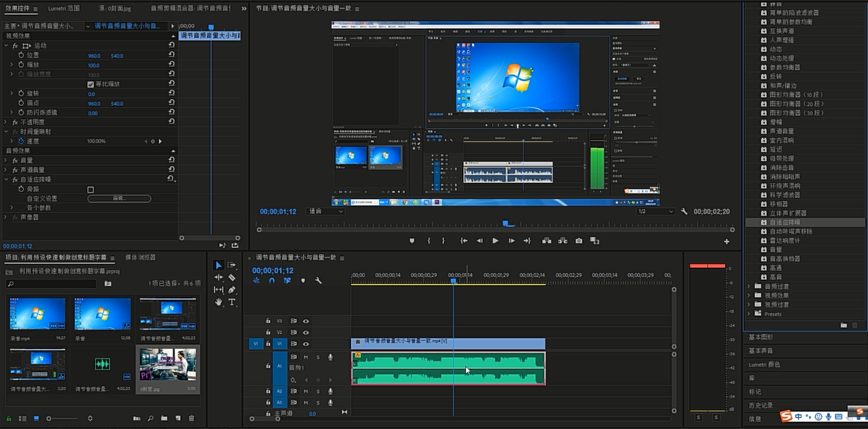Viewport: 868px width, 429px height.
Task: Select the Type tool
Action: tap(232, 302)
